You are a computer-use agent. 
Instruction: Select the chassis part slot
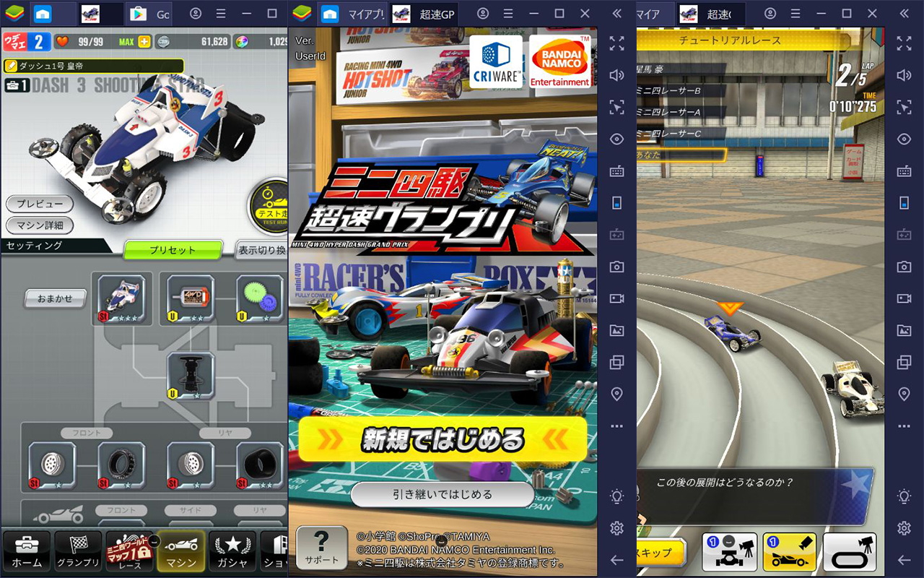[x=191, y=376]
